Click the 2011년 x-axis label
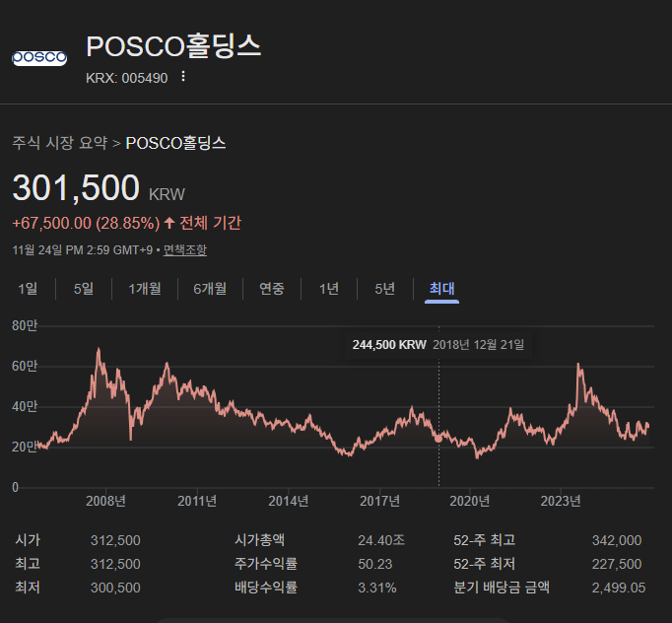 [197, 501]
